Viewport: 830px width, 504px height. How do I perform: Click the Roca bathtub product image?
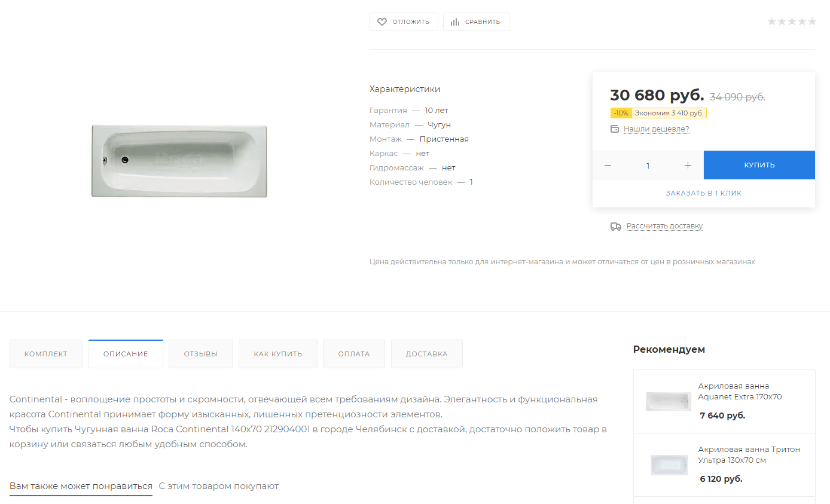179,161
